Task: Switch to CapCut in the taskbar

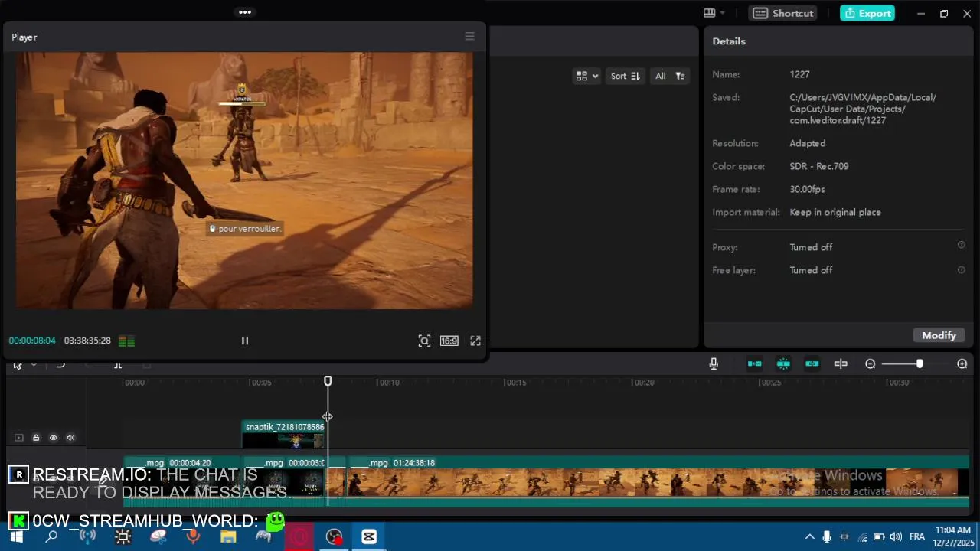Action: tap(369, 537)
